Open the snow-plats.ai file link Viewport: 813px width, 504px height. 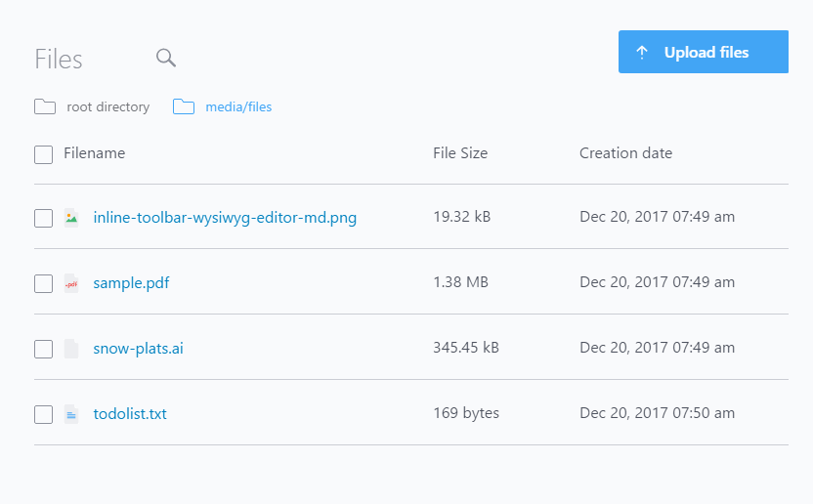(x=138, y=349)
